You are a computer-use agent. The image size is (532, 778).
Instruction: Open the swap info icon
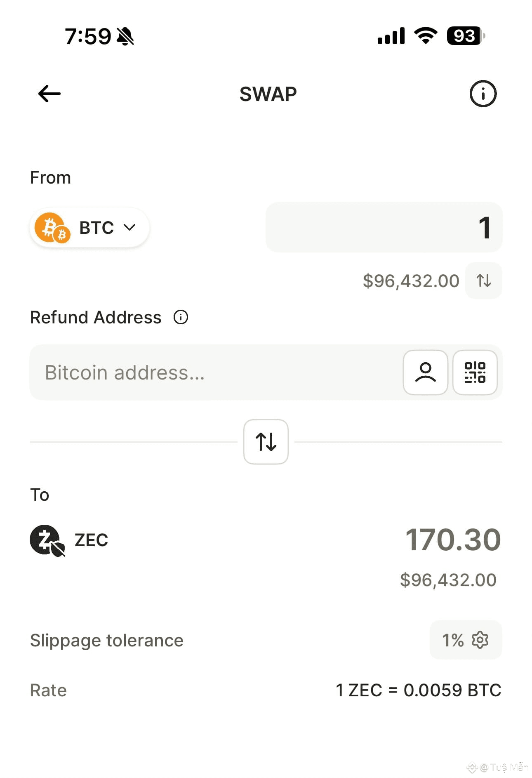click(x=483, y=94)
